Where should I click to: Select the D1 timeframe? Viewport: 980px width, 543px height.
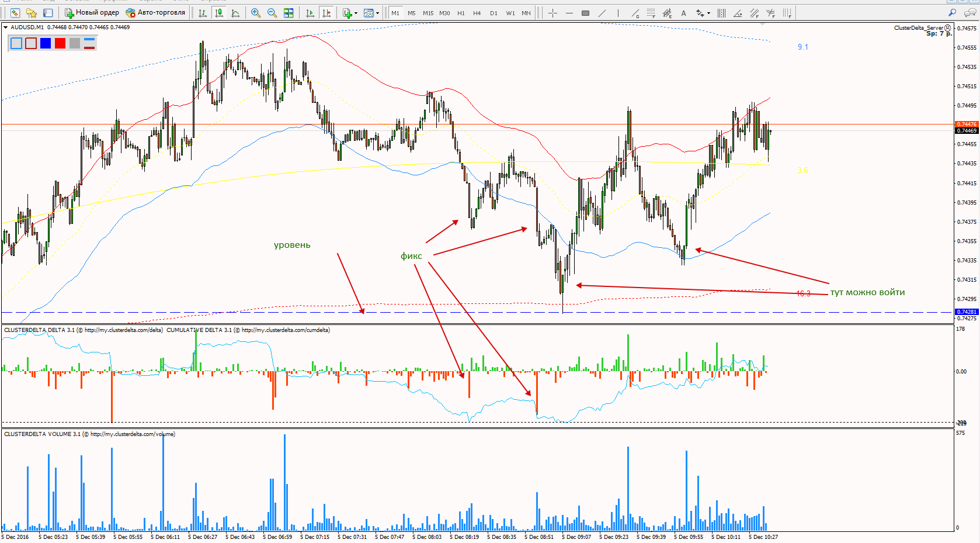[494, 13]
